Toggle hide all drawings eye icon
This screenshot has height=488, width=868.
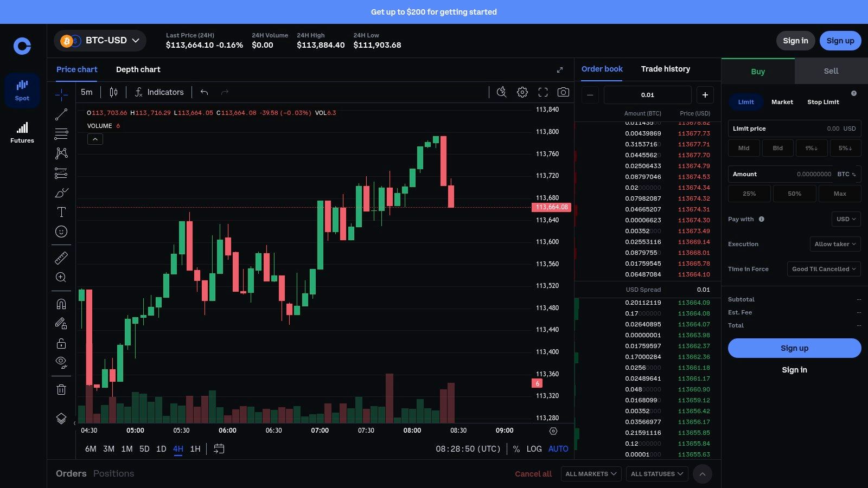pos(61,363)
